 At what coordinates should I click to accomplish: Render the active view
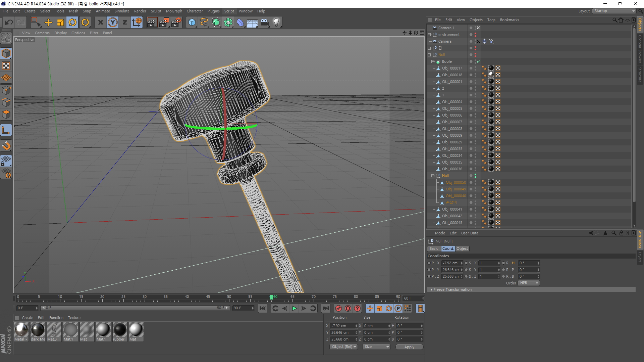[x=152, y=22]
